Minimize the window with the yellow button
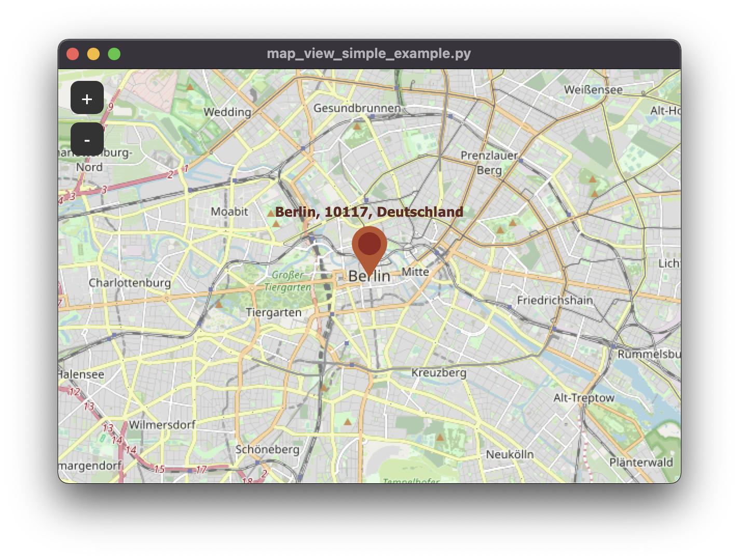This screenshot has height=560, width=739. coord(93,54)
